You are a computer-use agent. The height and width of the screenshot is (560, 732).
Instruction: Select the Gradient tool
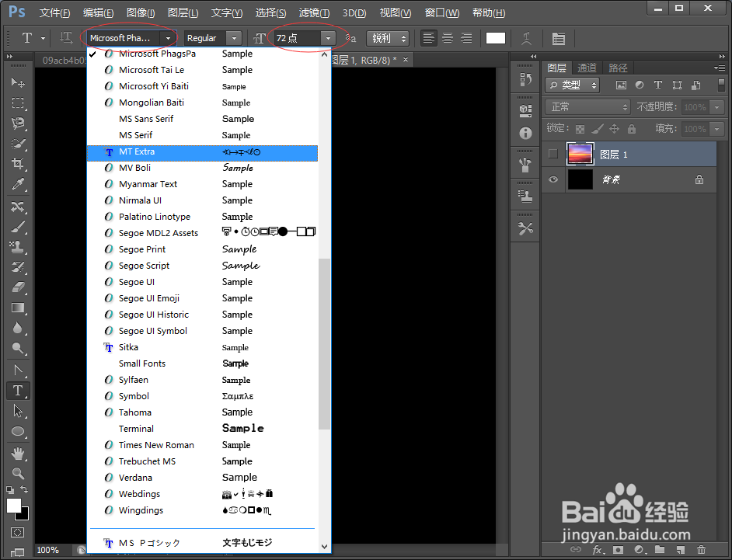pyautogui.click(x=18, y=308)
